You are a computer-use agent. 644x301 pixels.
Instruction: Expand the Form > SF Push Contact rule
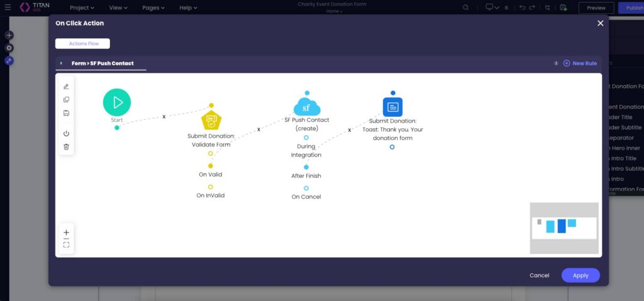(61, 63)
